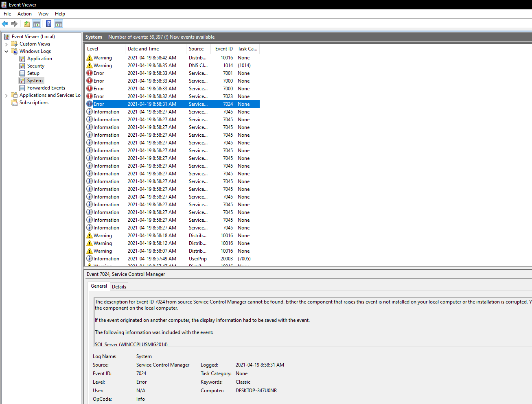This screenshot has width=532, height=404.
Task: Open the Action menu
Action: (x=24, y=14)
